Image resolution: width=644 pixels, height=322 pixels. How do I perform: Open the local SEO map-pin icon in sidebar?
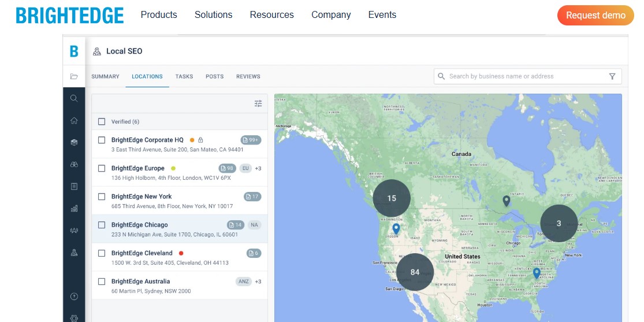tap(74, 253)
